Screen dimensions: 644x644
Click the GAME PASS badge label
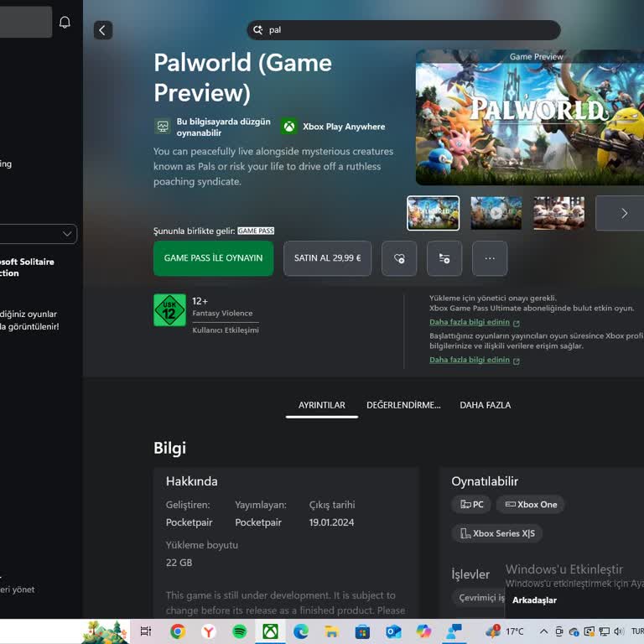click(256, 231)
